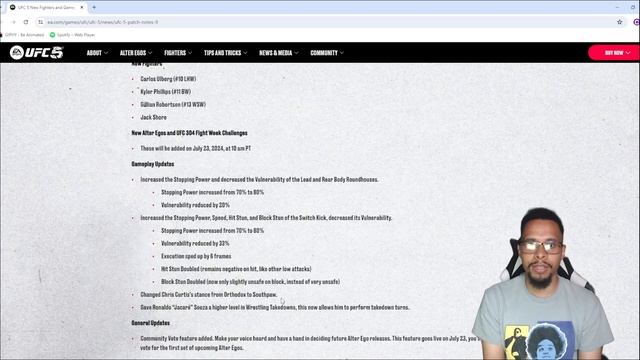
Task: Expand the About menu
Action: click(x=97, y=53)
